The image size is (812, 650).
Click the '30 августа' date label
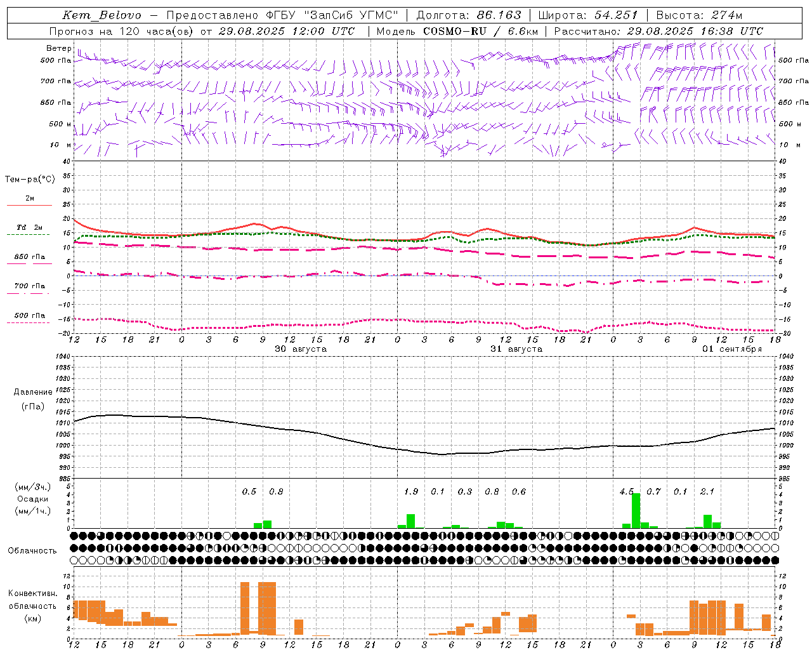(301, 349)
